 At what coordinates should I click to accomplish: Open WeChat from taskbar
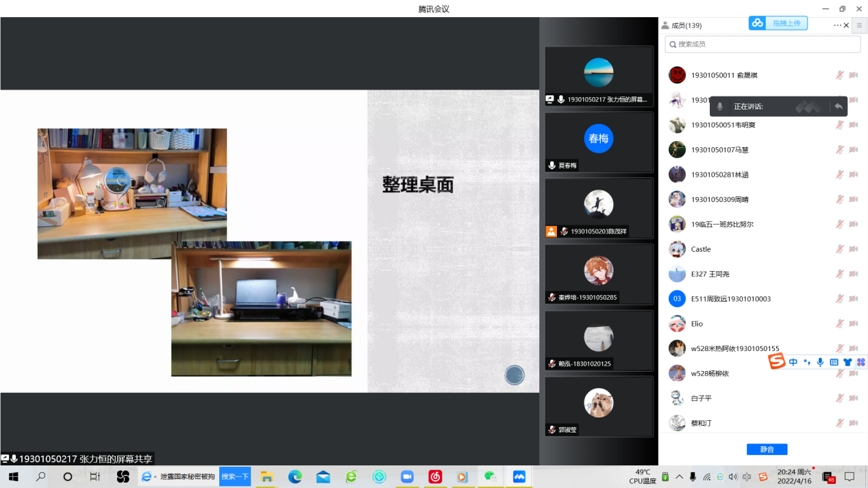[x=491, y=476]
